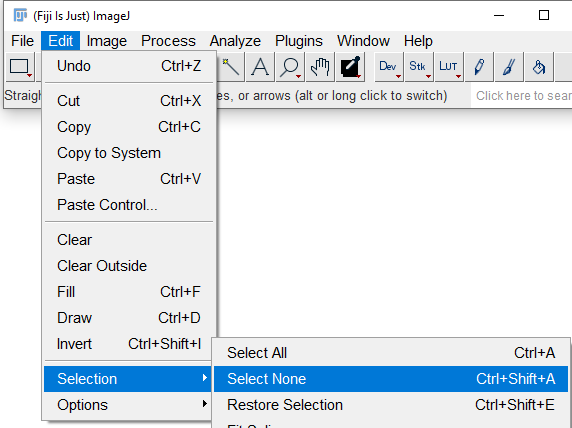Open the Dev developer menu tool
This screenshot has height=428, width=572.
[389, 67]
